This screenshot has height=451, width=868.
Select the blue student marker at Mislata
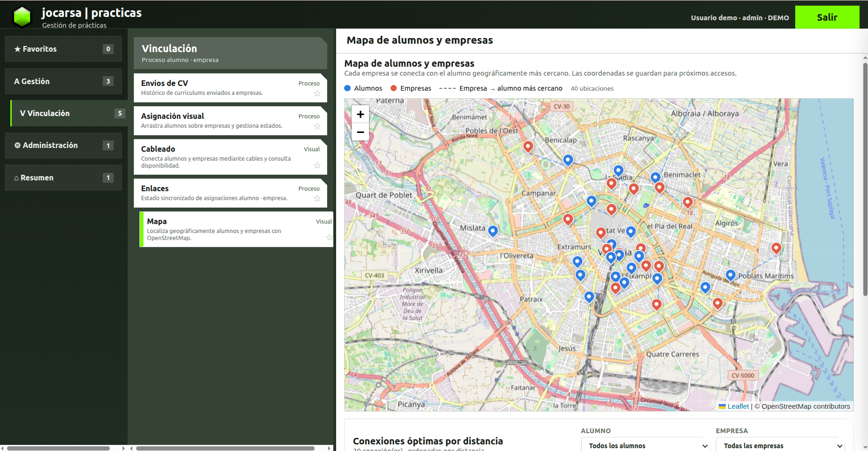pos(493,231)
